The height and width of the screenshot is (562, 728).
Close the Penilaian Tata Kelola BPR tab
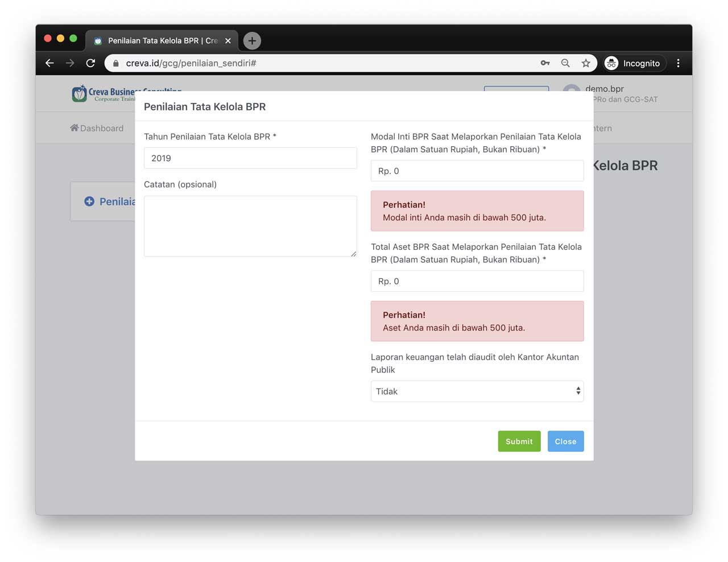228,41
